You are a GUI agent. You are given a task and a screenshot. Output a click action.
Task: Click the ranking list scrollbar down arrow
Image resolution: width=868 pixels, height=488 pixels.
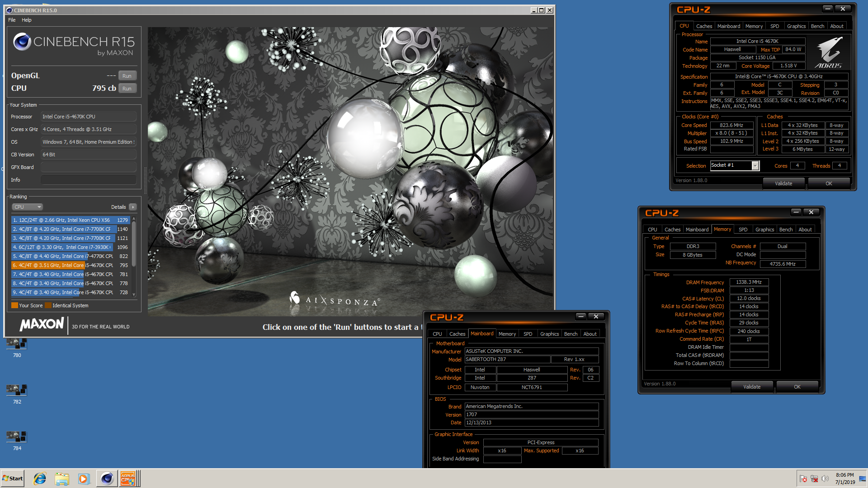point(134,295)
